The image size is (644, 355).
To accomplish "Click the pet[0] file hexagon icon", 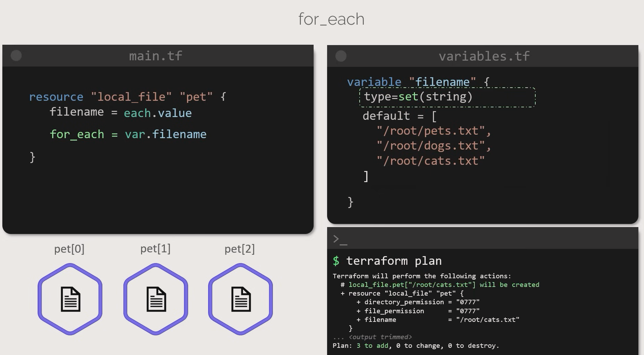I will point(70,299).
